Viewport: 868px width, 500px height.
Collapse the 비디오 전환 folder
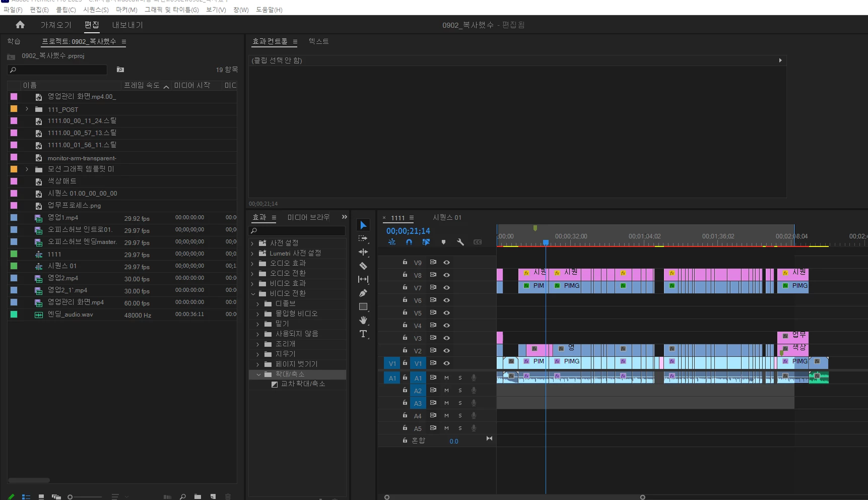253,293
